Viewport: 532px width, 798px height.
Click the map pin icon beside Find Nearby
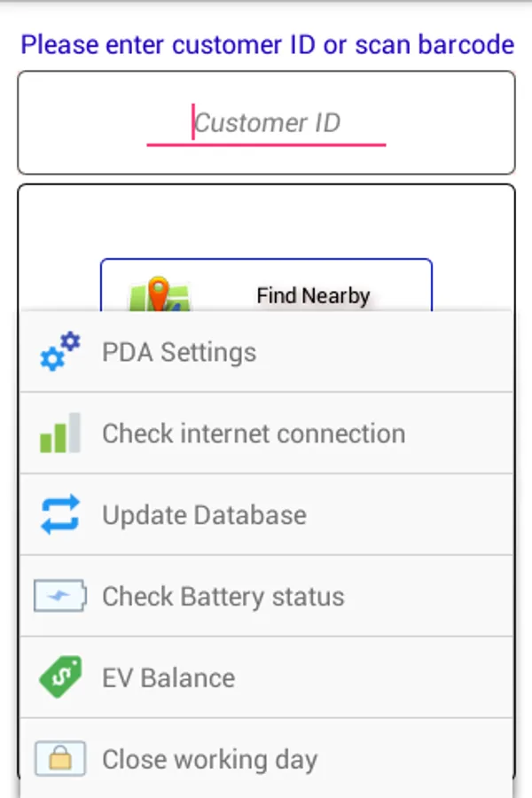[160, 294]
